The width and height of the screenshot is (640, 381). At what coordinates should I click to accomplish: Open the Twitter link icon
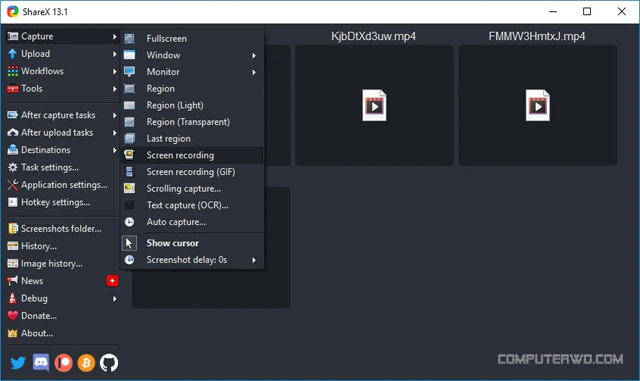[x=18, y=363]
